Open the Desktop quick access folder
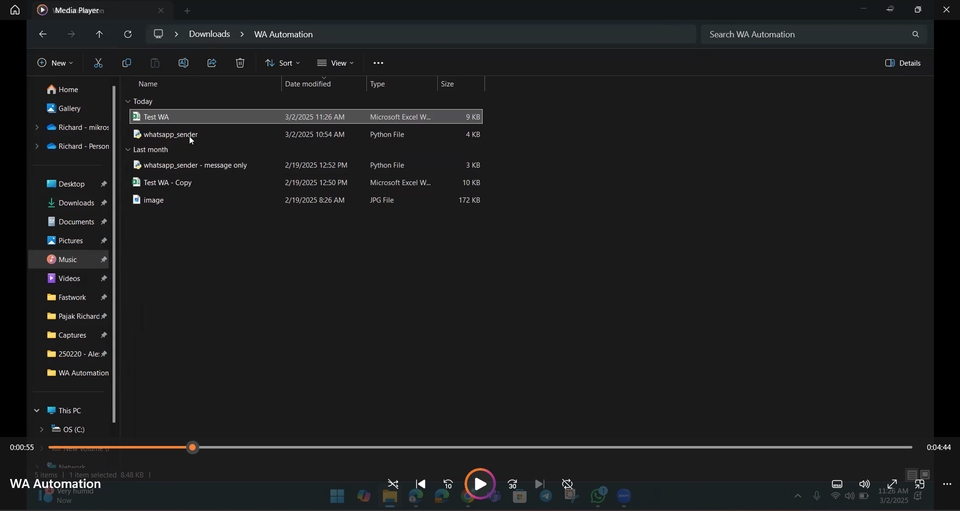The image size is (960, 511). (x=71, y=184)
